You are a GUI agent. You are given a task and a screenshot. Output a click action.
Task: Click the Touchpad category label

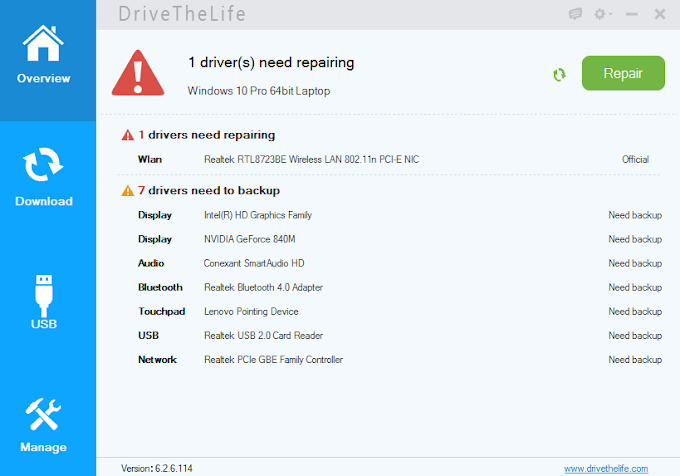click(161, 312)
